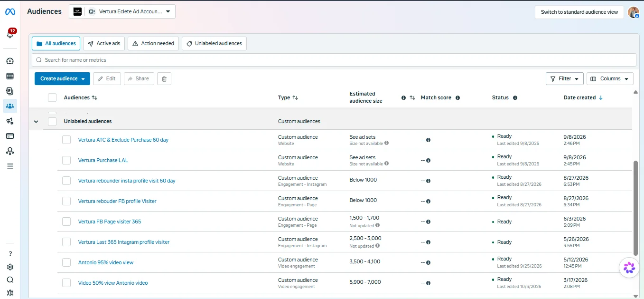
Task: Open Settings gear icon in sidebar
Action: (x=10, y=267)
